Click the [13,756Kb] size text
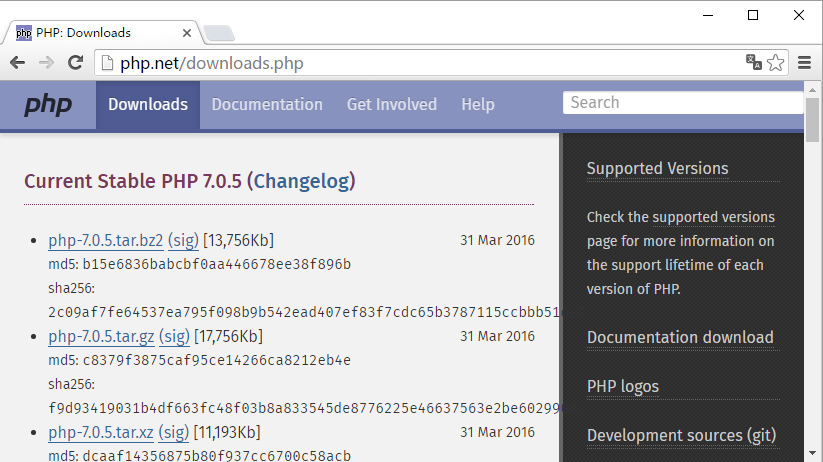823x462 pixels. pyautogui.click(x=238, y=240)
